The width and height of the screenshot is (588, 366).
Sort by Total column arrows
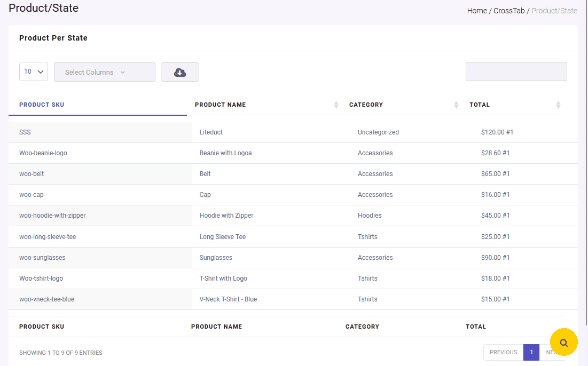tap(558, 105)
